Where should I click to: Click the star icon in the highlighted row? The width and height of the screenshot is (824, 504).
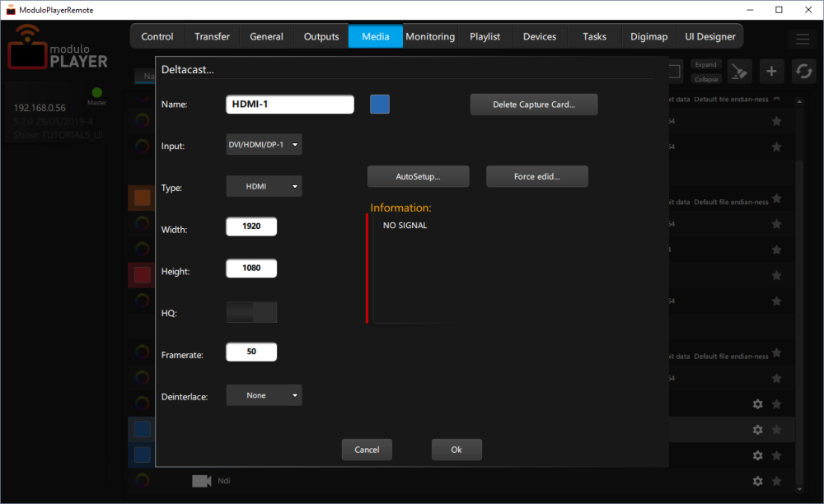(776, 429)
